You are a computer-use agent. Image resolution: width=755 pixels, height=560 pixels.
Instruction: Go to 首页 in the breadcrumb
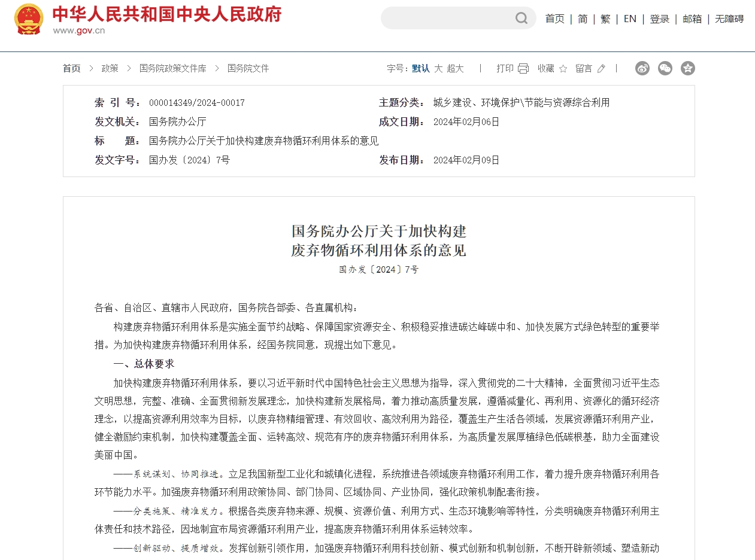click(71, 68)
